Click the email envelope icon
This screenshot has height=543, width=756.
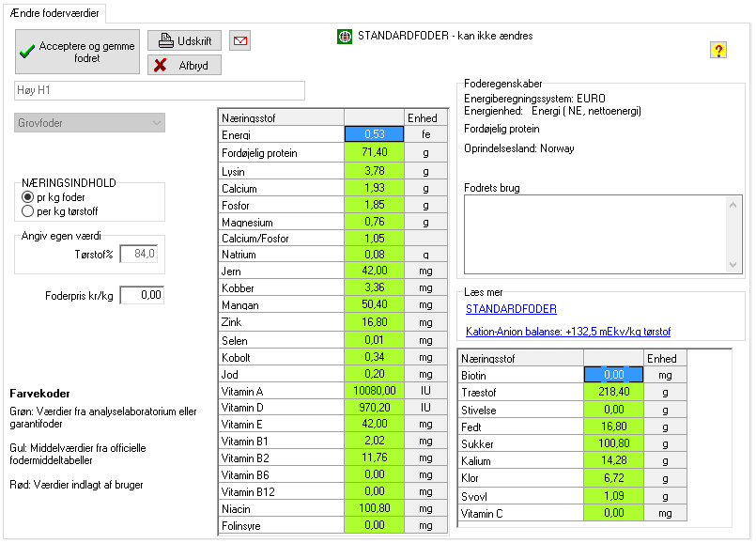click(x=240, y=41)
